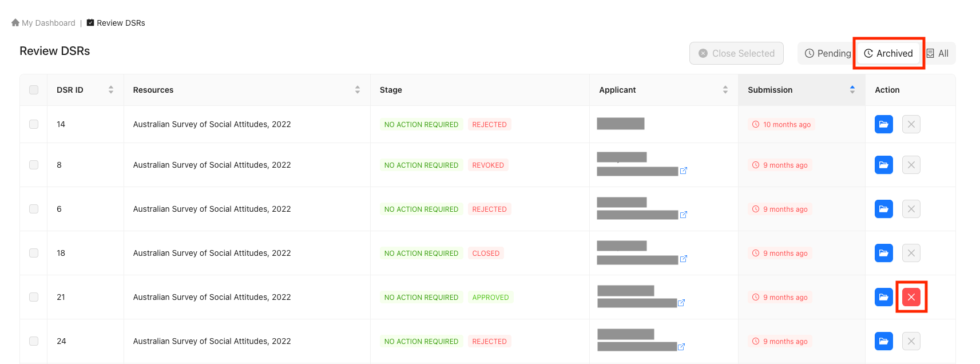The image size is (980, 364).
Task: Open the blue folder icon for DSR 21
Action: [883, 297]
